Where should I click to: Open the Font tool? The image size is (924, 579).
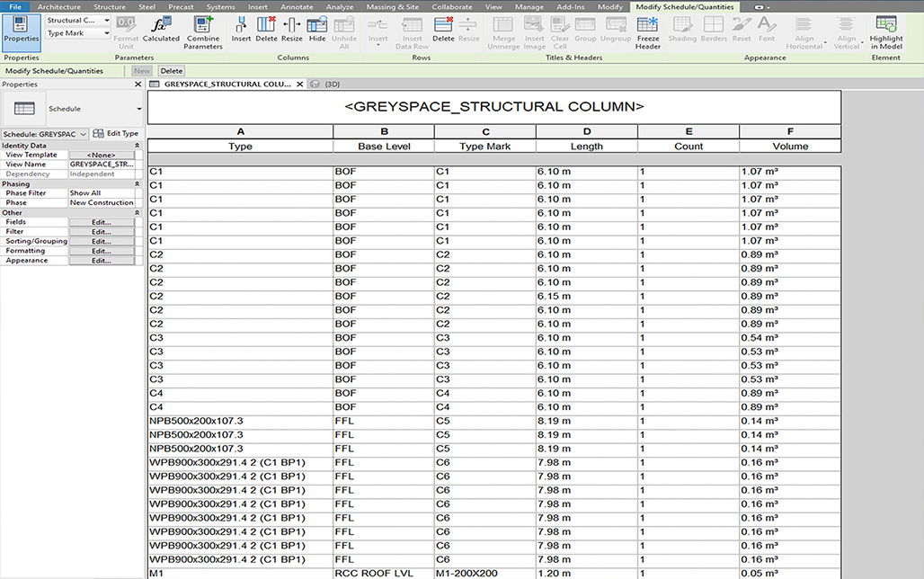click(767, 30)
